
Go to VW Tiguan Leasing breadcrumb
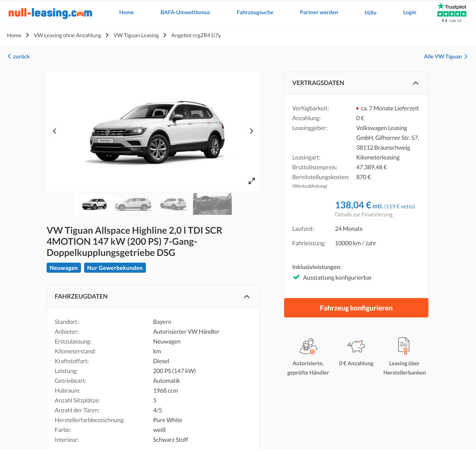136,35
